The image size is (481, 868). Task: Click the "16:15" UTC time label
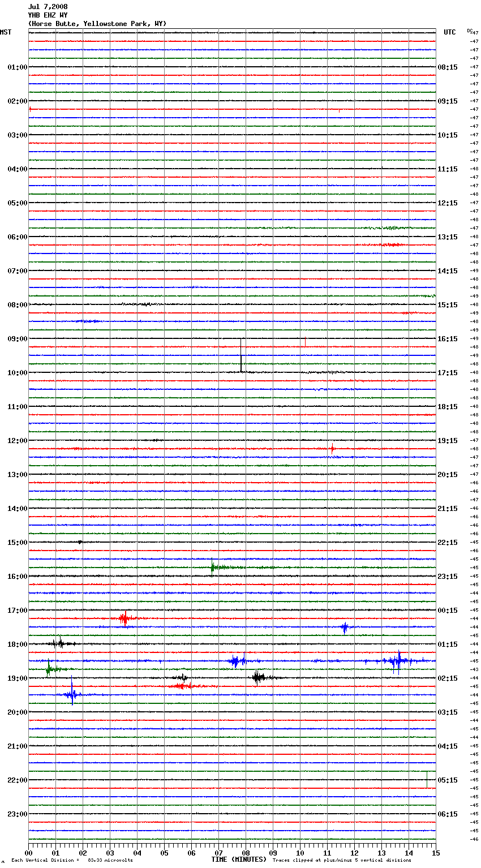(x=448, y=339)
